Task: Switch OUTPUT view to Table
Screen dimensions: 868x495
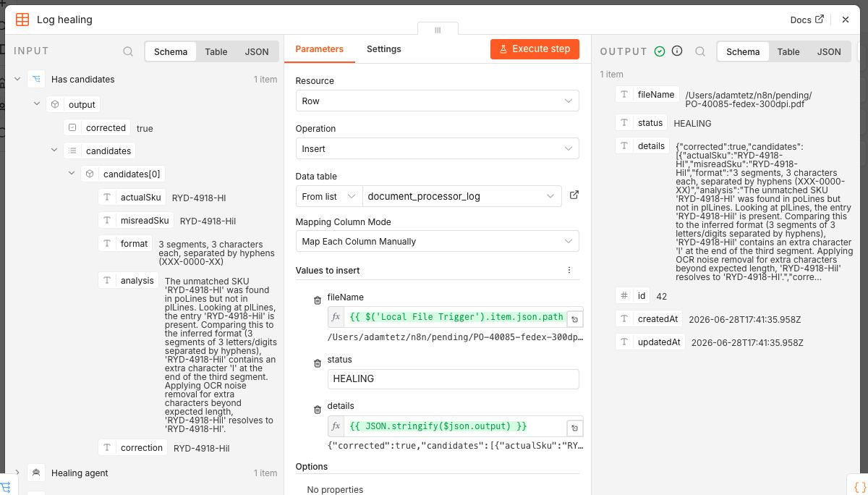Action: [788, 51]
